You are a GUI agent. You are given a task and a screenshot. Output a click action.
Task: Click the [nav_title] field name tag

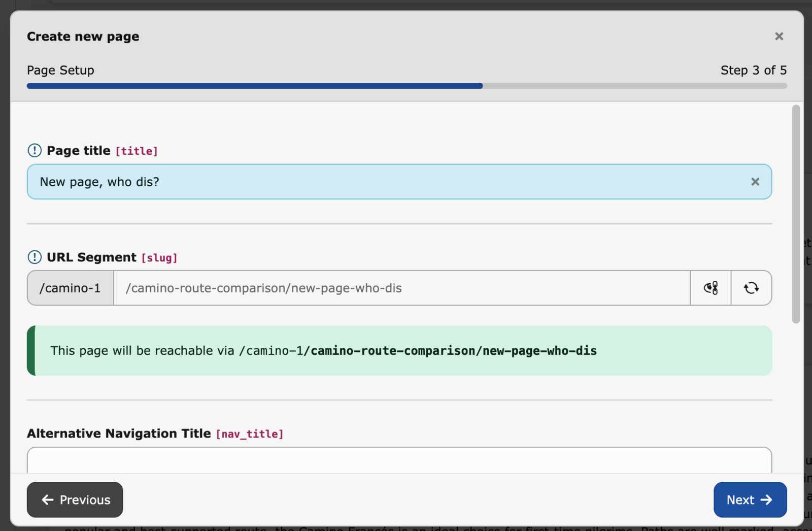click(250, 434)
